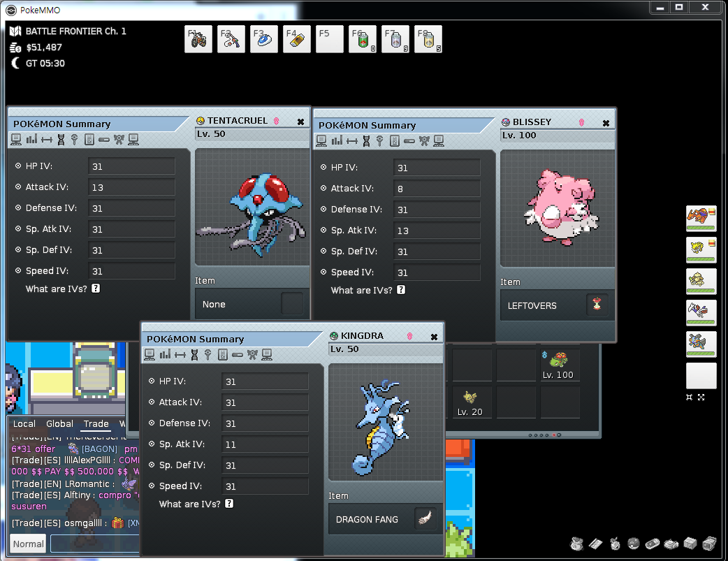Switch to the Global chat tab
The height and width of the screenshot is (561, 728).
tap(59, 424)
